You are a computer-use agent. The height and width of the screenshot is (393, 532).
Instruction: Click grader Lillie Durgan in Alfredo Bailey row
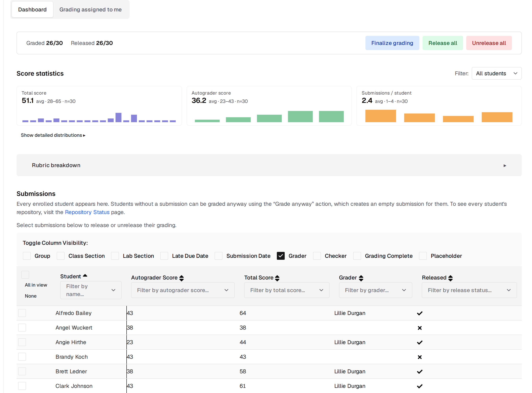pos(350,313)
